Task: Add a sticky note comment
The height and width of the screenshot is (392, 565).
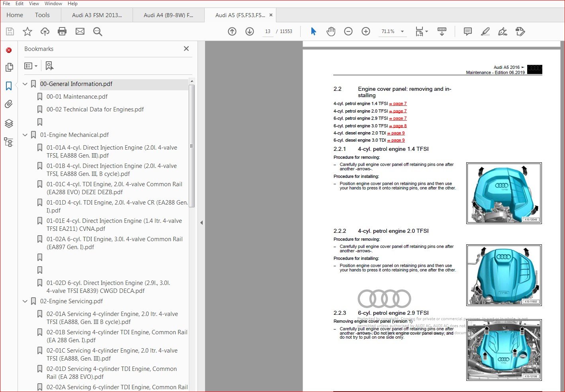Action: [x=468, y=31]
